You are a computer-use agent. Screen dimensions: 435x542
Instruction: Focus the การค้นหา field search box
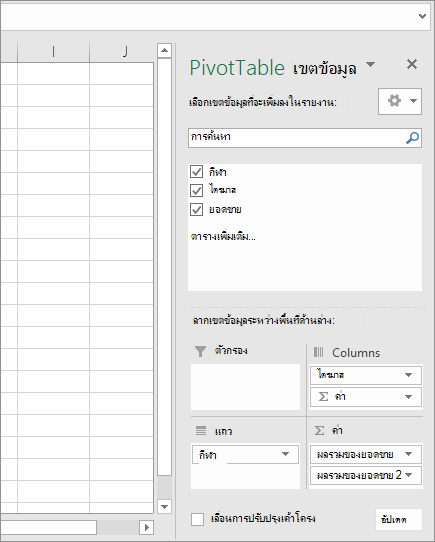click(x=305, y=138)
